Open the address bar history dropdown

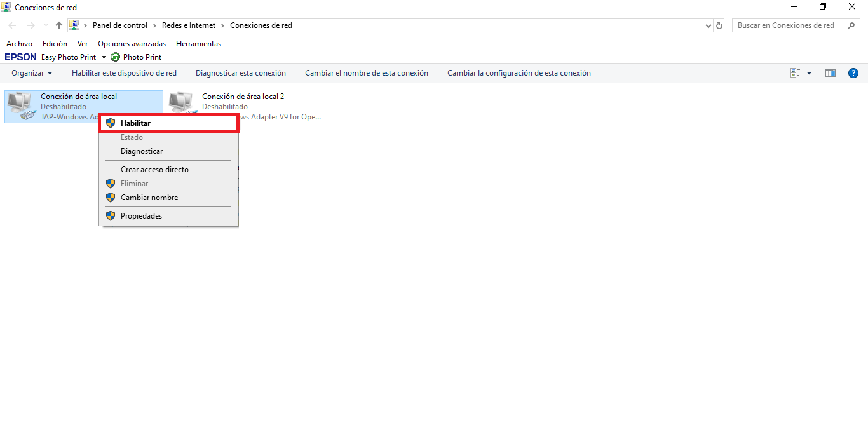point(709,25)
